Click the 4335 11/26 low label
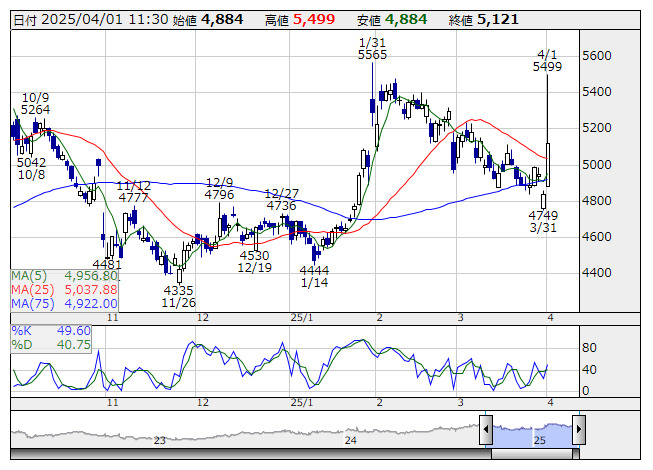653x470 pixels. [178, 296]
